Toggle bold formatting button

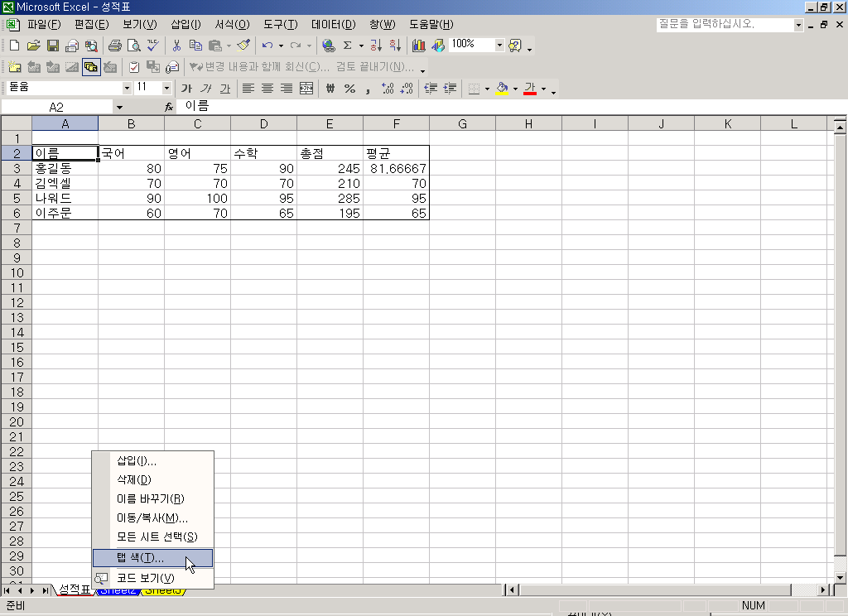(x=186, y=89)
